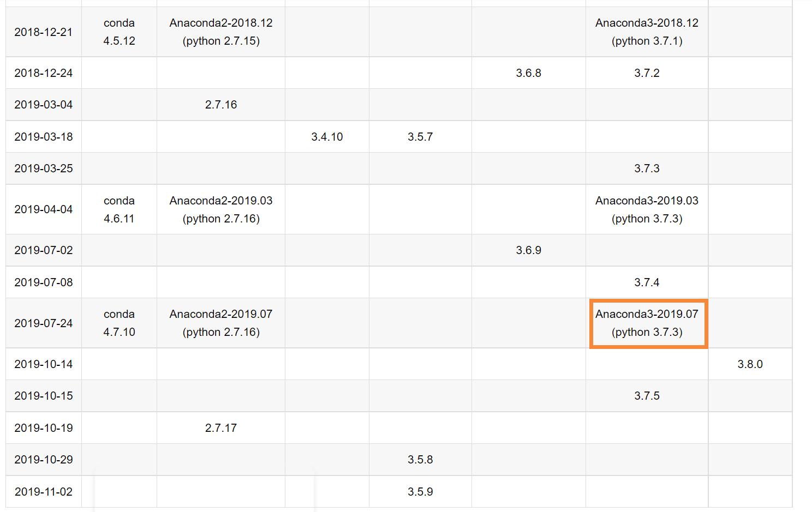Select the 2018-12-24 date cell
The height and width of the screenshot is (512, 812).
tap(44, 73)
